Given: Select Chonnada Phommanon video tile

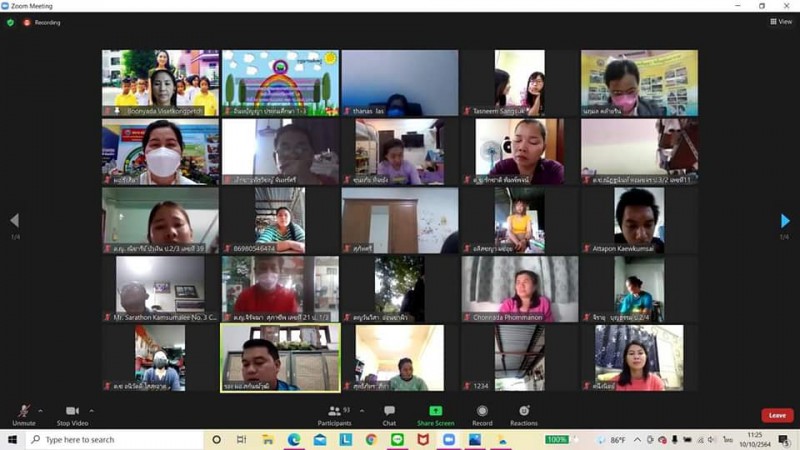Looking at the screenshot, I should (520, 289).
